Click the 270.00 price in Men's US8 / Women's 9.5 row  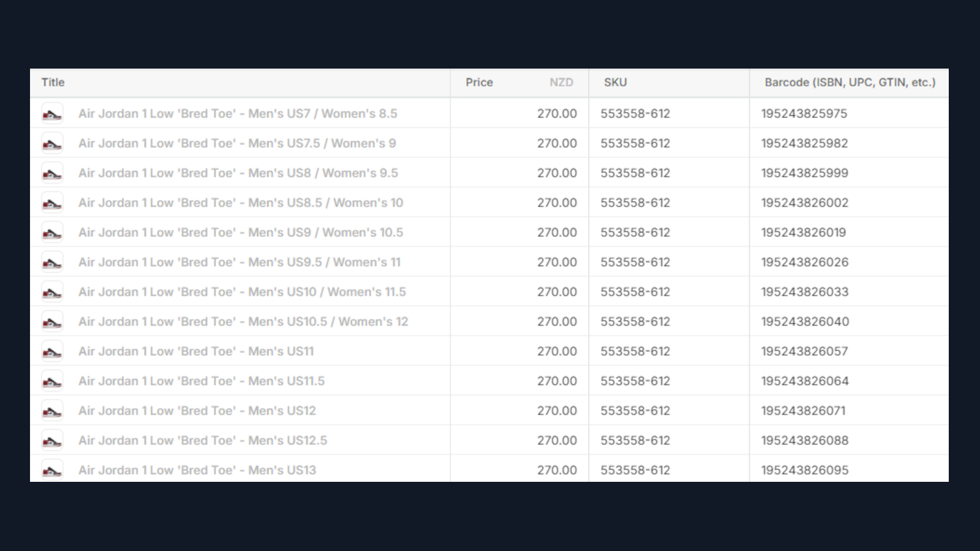tap(557, 173)
